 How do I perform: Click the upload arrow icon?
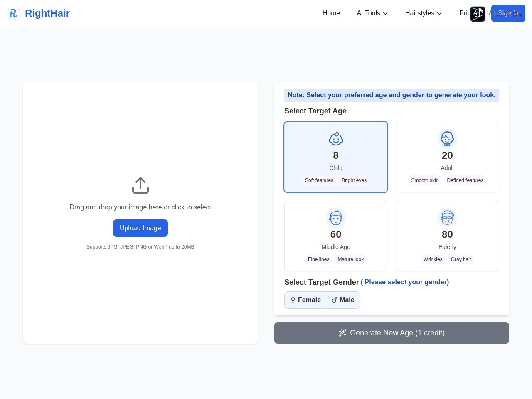point(140,185)
